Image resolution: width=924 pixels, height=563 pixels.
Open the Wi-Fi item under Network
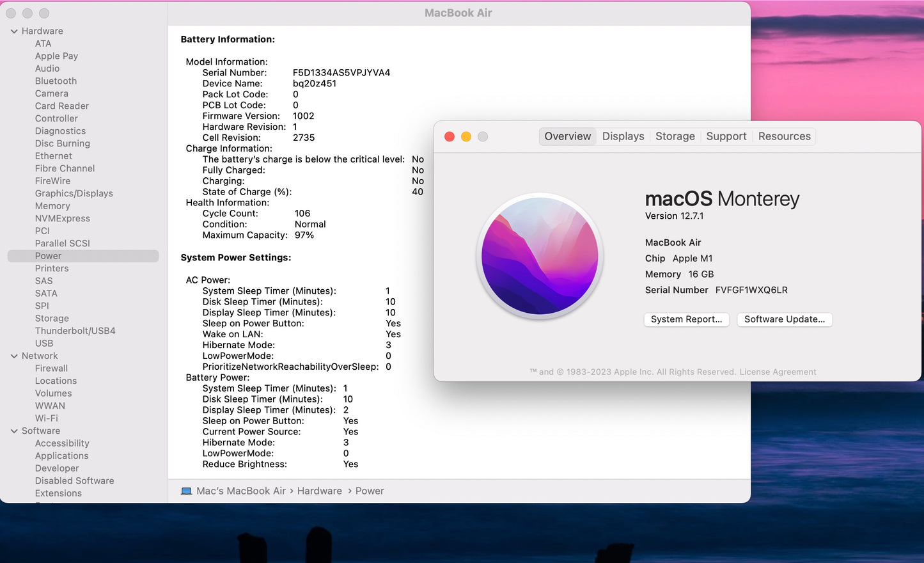point(46,418)
